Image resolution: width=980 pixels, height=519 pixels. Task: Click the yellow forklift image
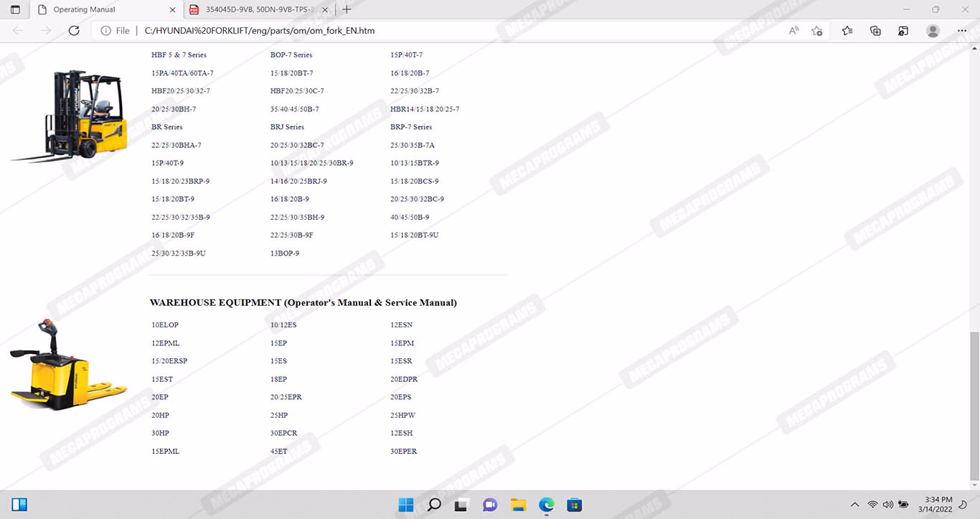point(72,115)
